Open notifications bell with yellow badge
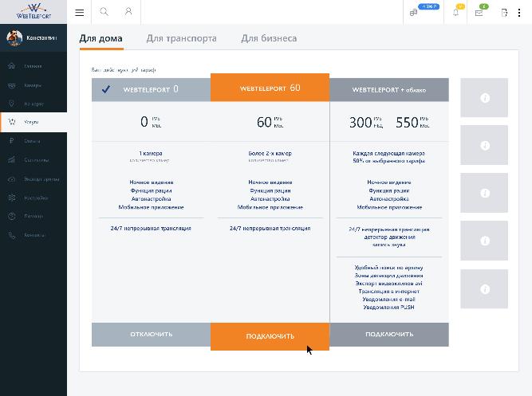The height and width of the screenshot is (396, 532). coord(455,13)
